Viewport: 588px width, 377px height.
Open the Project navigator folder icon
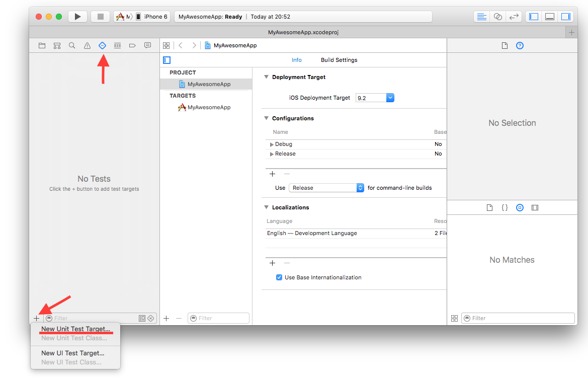42,45
